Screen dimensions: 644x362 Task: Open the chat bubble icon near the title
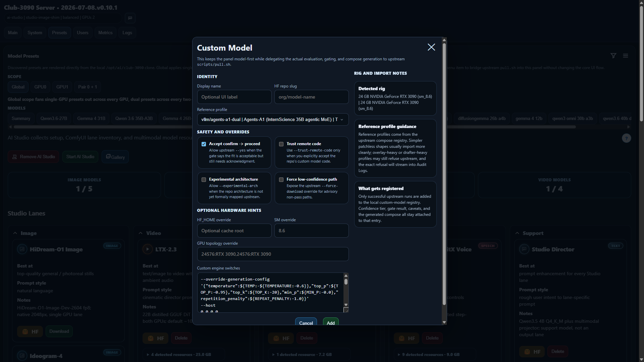pyautogui.click(x=130, y=18)
